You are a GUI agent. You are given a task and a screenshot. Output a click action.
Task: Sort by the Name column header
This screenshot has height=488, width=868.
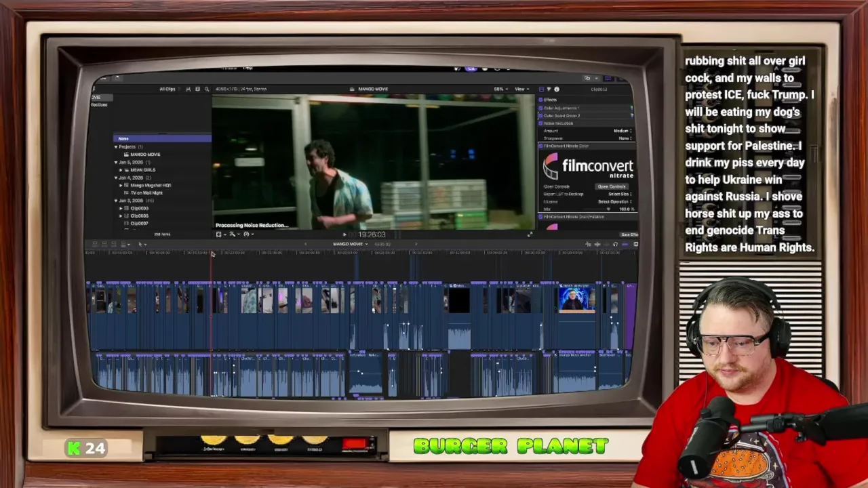pos(162,138)
